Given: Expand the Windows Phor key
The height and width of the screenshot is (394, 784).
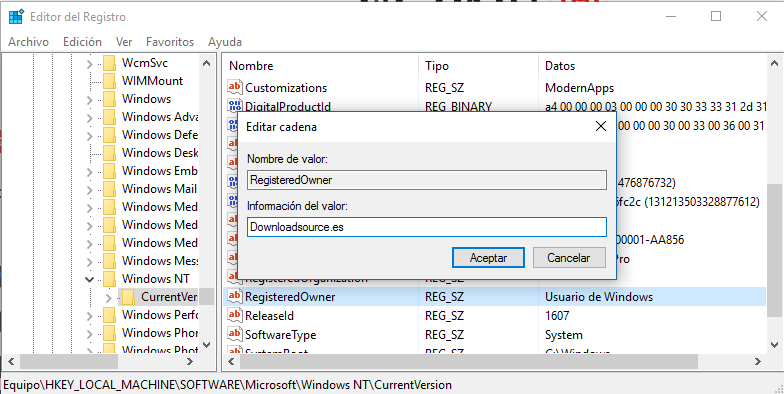Looking at the screenshot, I should click(90, 334).
